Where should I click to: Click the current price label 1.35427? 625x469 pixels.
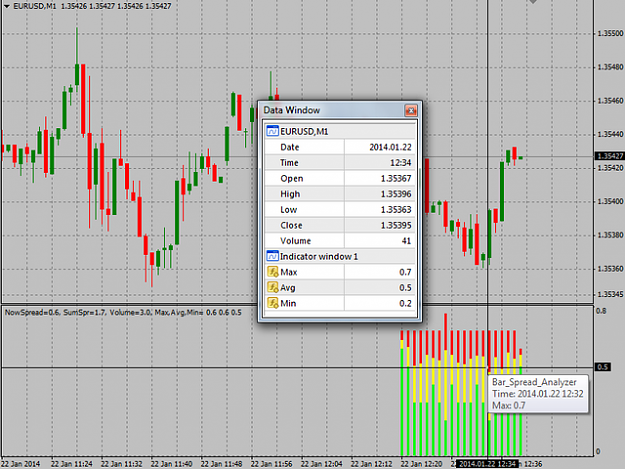(610, 156)
